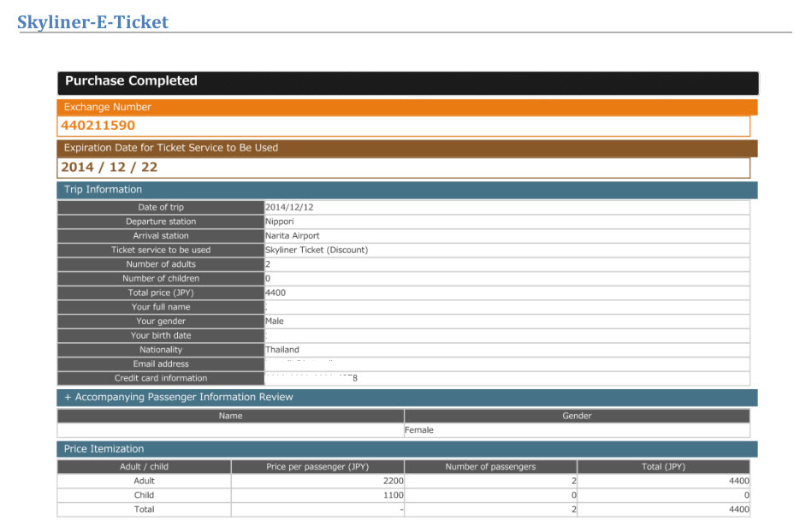Click the Ticket service to be used label
Viewport: 794px width, 532px height.
[x=161, y=250]
